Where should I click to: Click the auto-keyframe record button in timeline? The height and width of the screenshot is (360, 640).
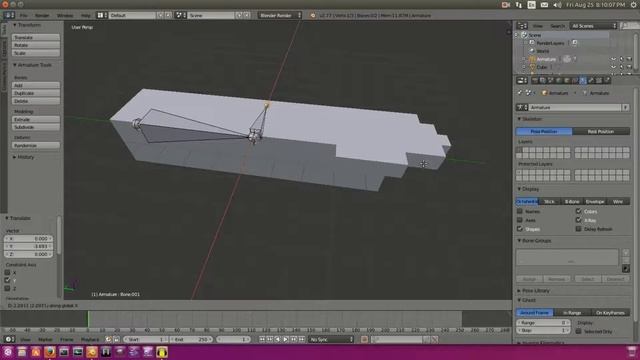click(364, 339)
